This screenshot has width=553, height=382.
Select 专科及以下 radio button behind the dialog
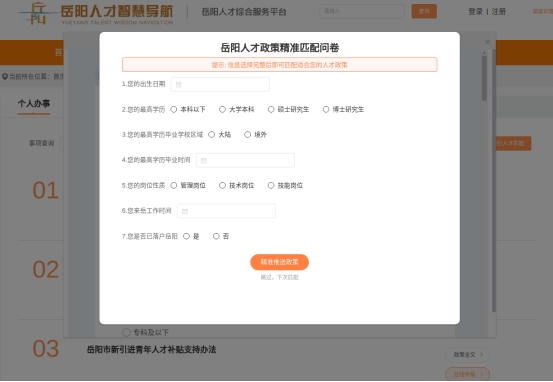tap(126, 332)
